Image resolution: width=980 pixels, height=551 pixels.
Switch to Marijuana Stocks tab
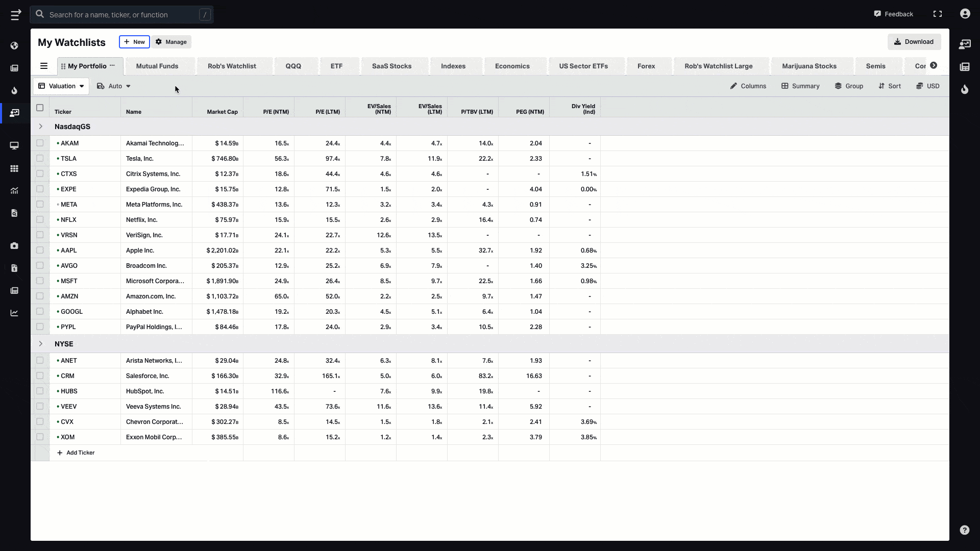[809, 66]
